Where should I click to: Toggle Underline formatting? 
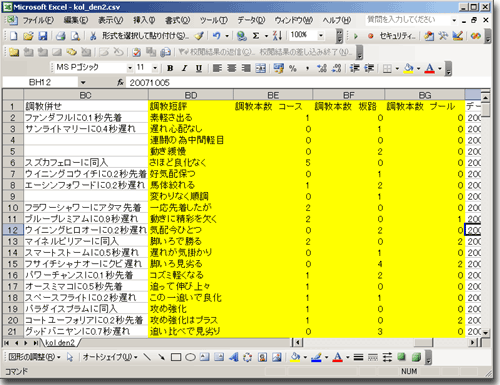[x=199, y=68]
